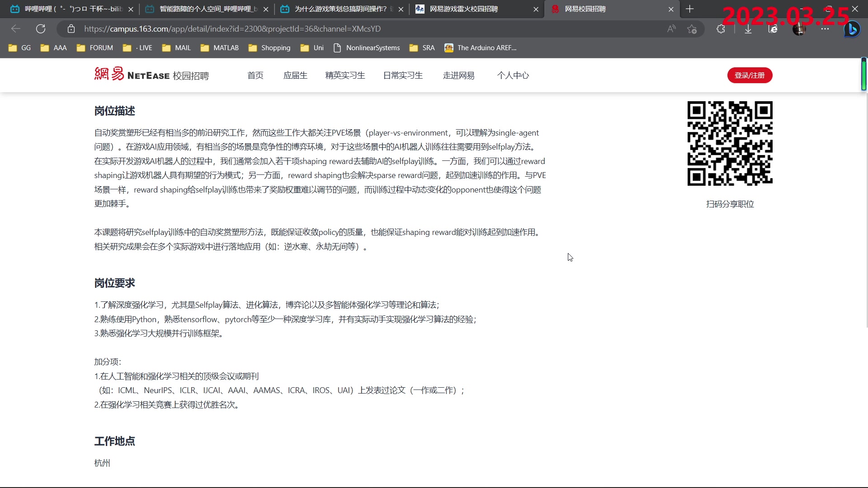The height and width of the screenshot is (488, 868).
Task: Go back with the browser back arrow
Action: coord(16,29)
